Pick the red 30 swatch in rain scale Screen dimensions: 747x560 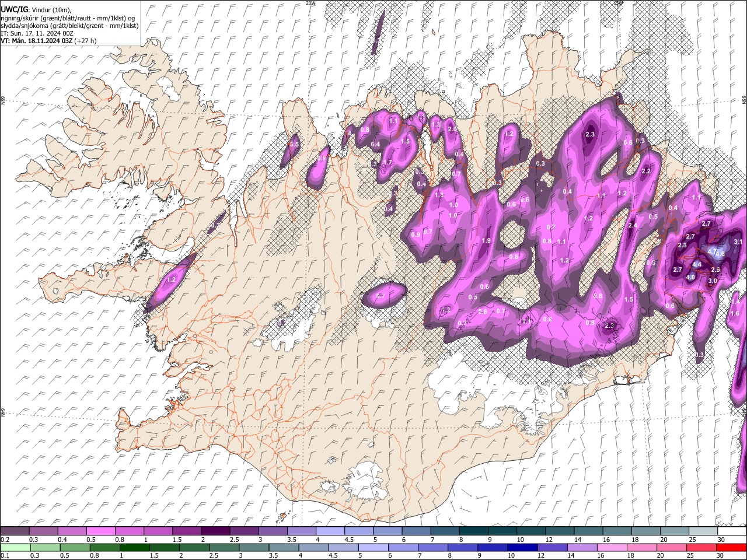coord(731,547)
